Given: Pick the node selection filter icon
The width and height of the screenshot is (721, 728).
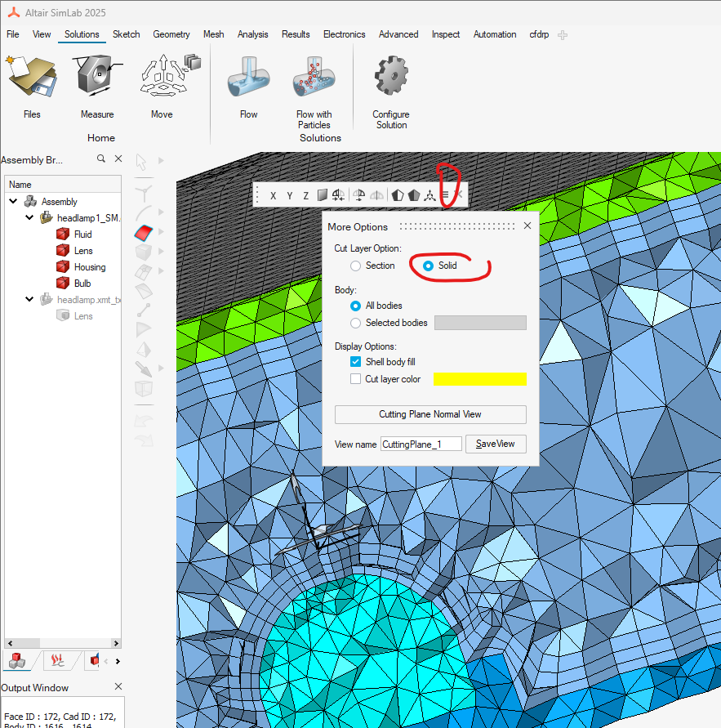Looking at the screenshot, I should click(144, 192).
